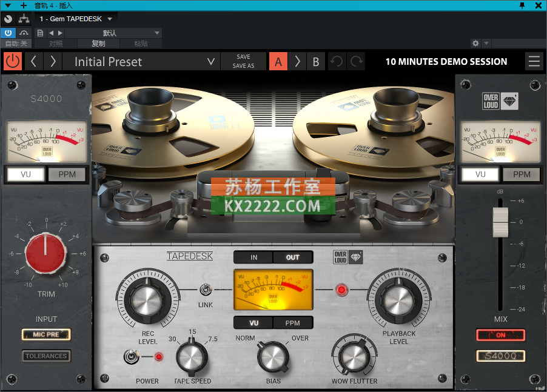Click the plugin mix/compare circle icon
The image size is (547, 392).
pyautogui.click(x=8, y=19)
